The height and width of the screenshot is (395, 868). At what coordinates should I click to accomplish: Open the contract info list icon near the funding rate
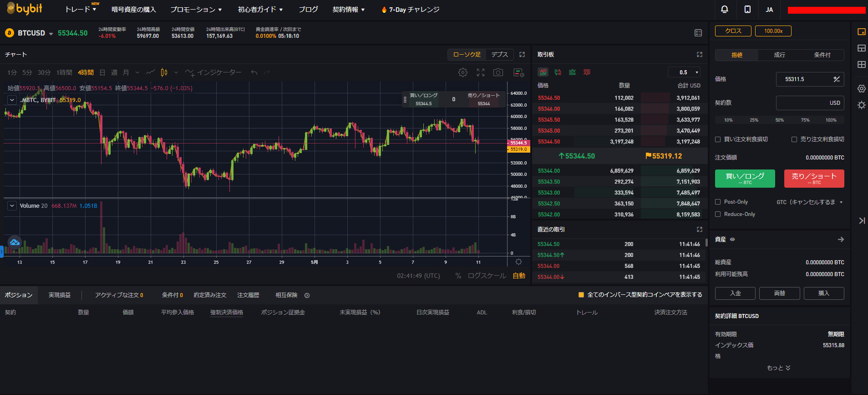coord(698,33)
